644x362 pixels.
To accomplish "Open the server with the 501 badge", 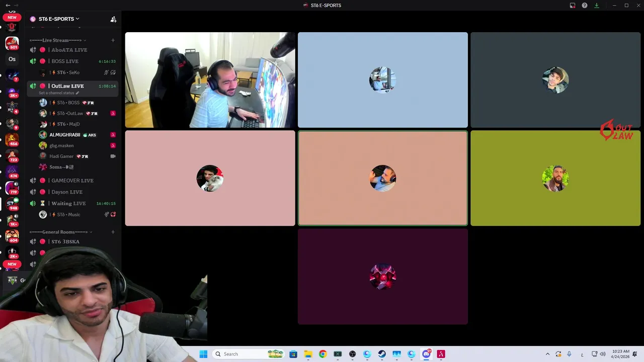I will (x=12, y=43).
